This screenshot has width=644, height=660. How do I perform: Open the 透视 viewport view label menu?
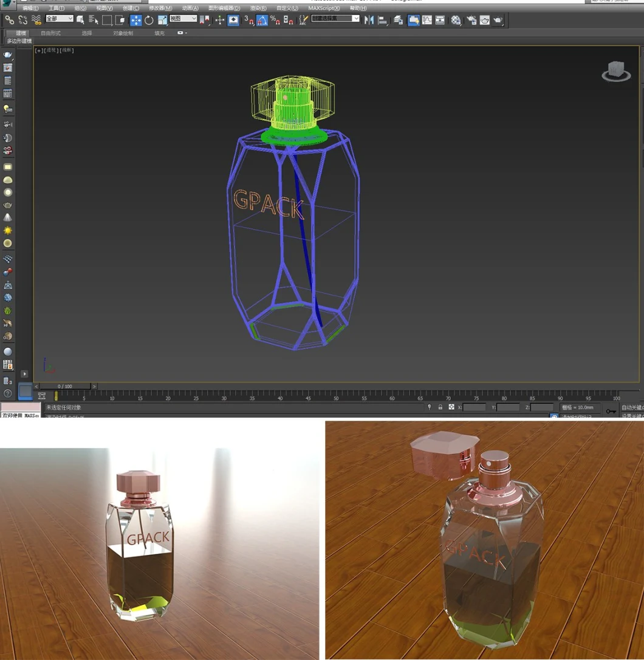tap(52, 50)
